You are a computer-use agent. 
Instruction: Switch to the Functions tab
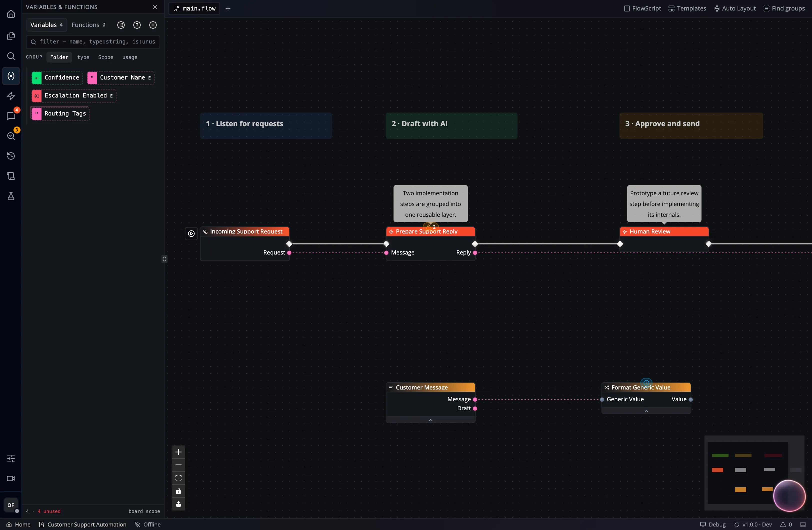88,25
